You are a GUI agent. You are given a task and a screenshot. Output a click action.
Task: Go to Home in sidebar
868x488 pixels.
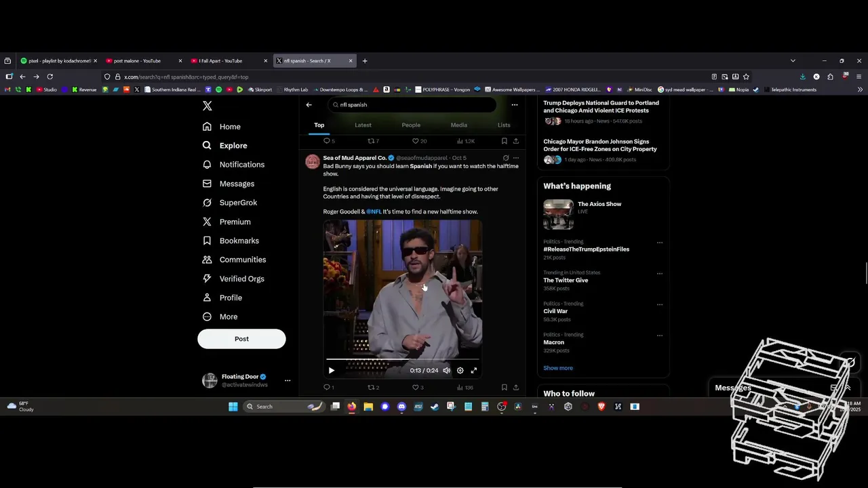tap(221, 127)
